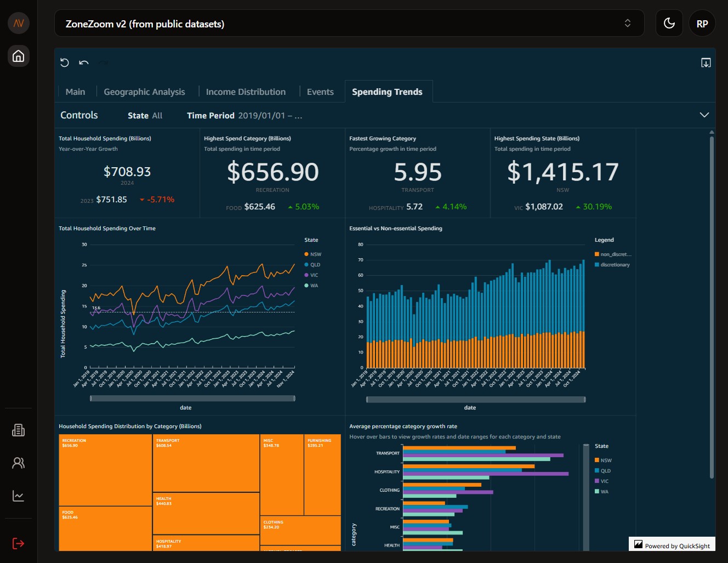
Task: Click the Powered by QuickSight link
Action: (x=672, y=544)
